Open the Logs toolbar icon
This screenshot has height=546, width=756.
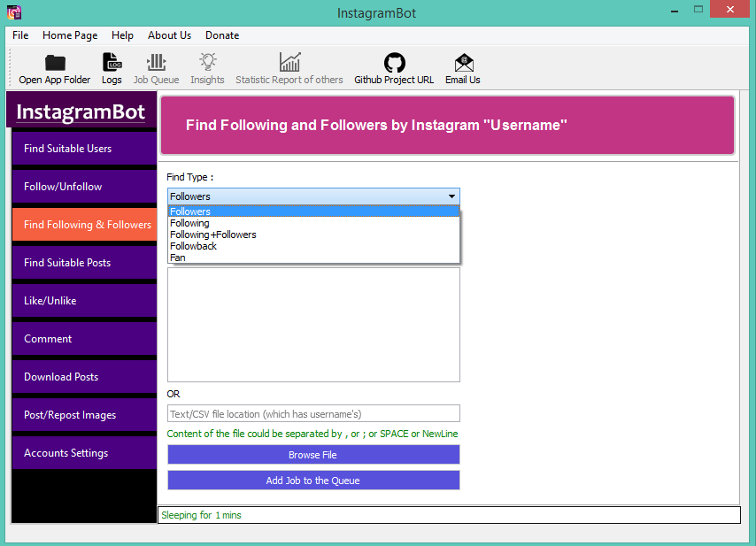pos(112,63)
